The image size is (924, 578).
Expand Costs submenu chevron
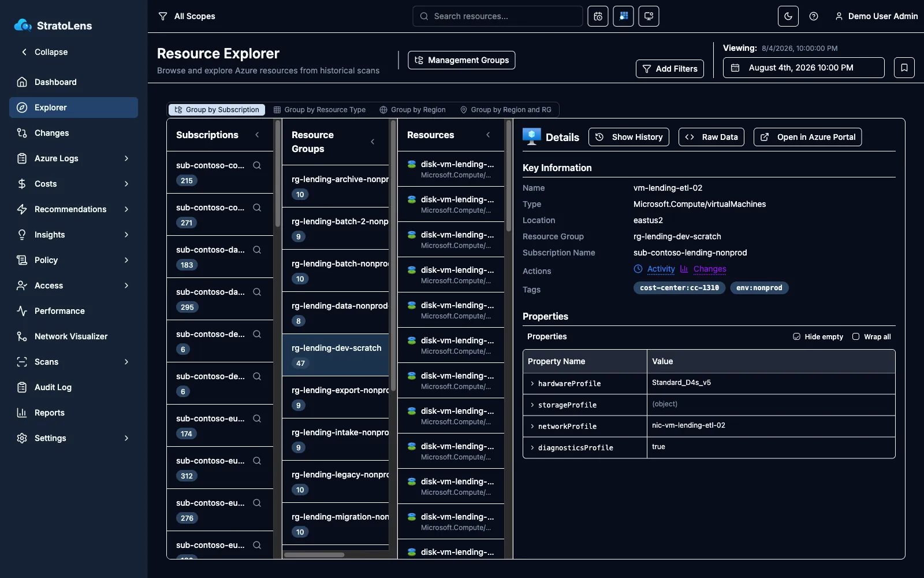coord(126,184)
